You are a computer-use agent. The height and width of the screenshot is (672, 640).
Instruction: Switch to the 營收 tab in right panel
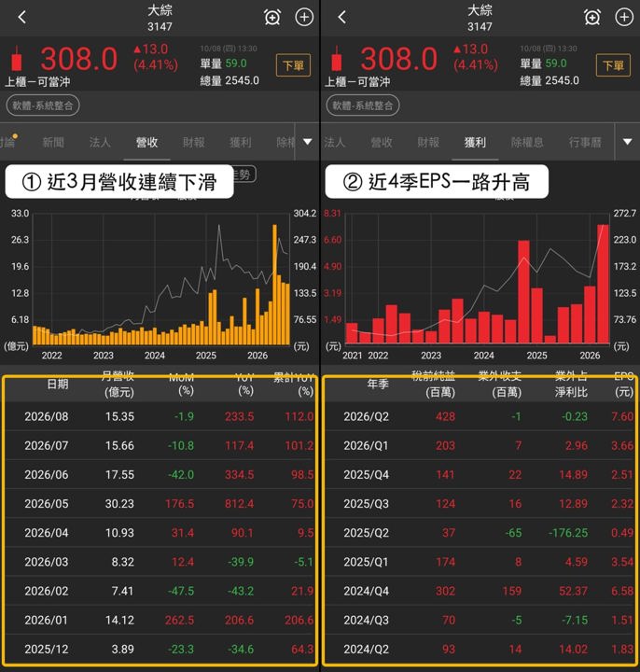382,142
